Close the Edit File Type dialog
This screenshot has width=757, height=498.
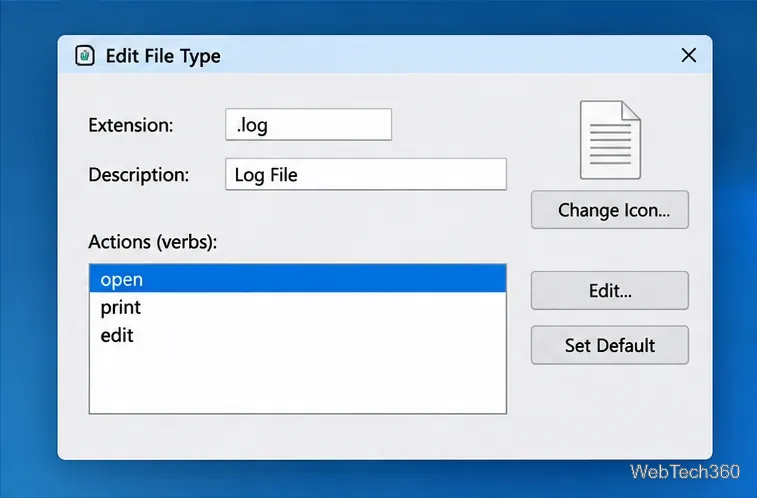pyautogui.click(x=688, y=55)
